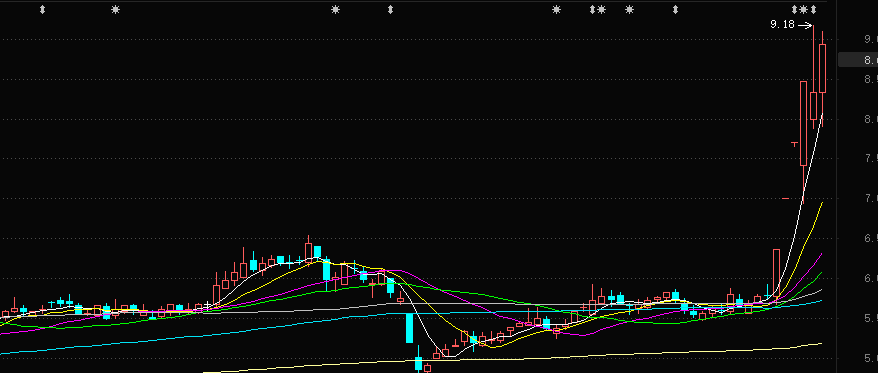
Task: Open the lone star marker left of the paired arrow-star
Action: [556, 10]
